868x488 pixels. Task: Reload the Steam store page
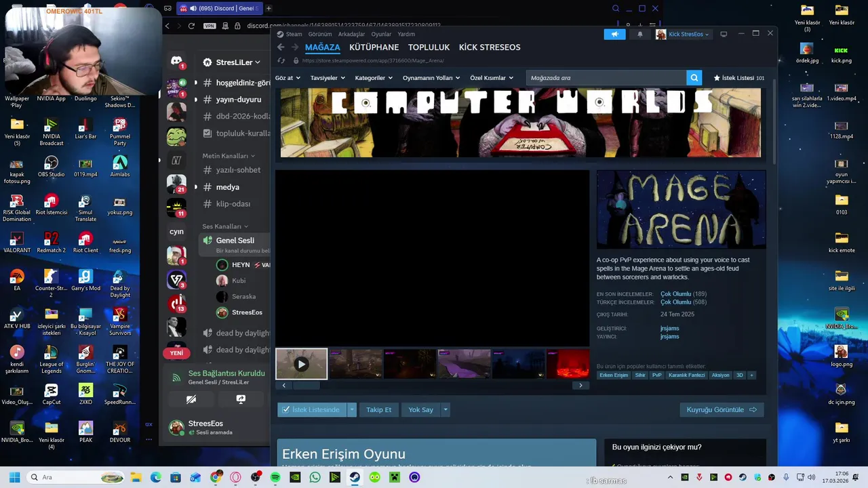[281, 60]
